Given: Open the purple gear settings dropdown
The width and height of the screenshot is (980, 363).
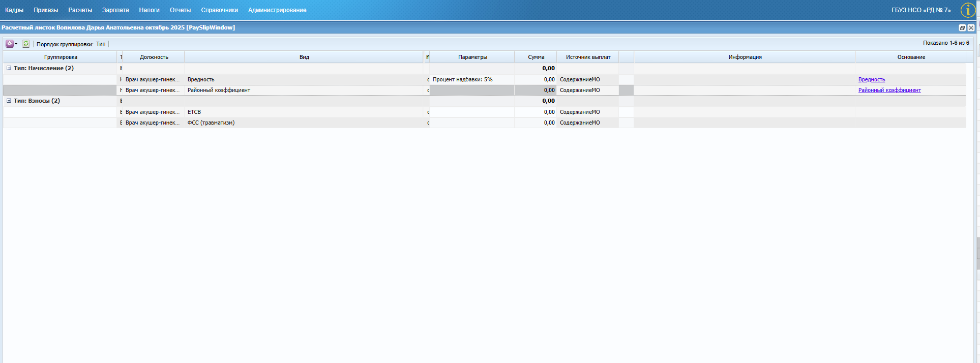Looking at the screenshot, I should (11, 44).
